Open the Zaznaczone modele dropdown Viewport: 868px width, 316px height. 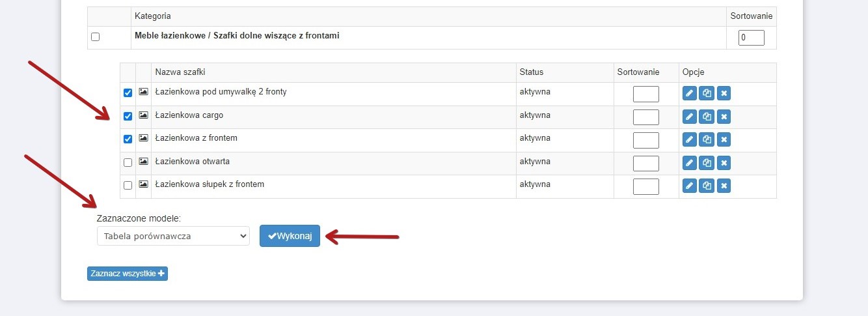173,236
